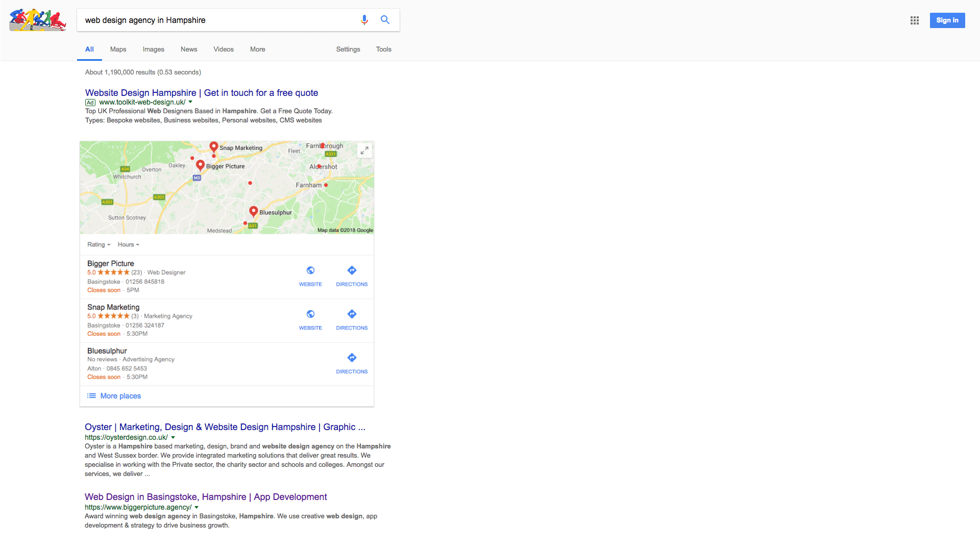Click into the search query field
Screen dimensions: 980x551
click(218, 20)
